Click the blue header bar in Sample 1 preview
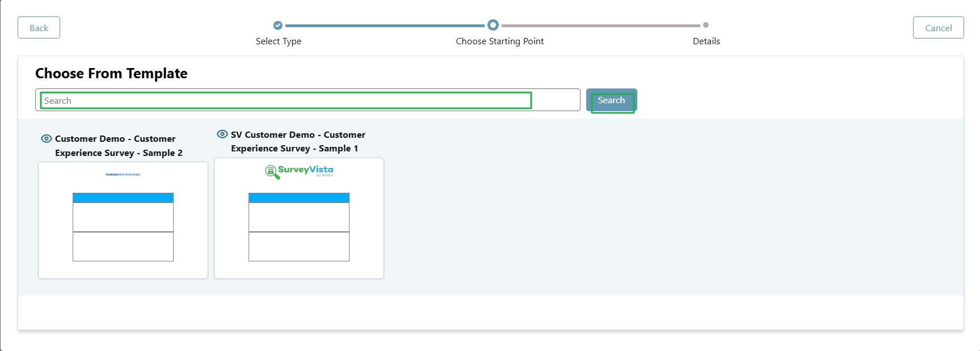The width and height of the screenshot is (980, 351). [298, 197]
